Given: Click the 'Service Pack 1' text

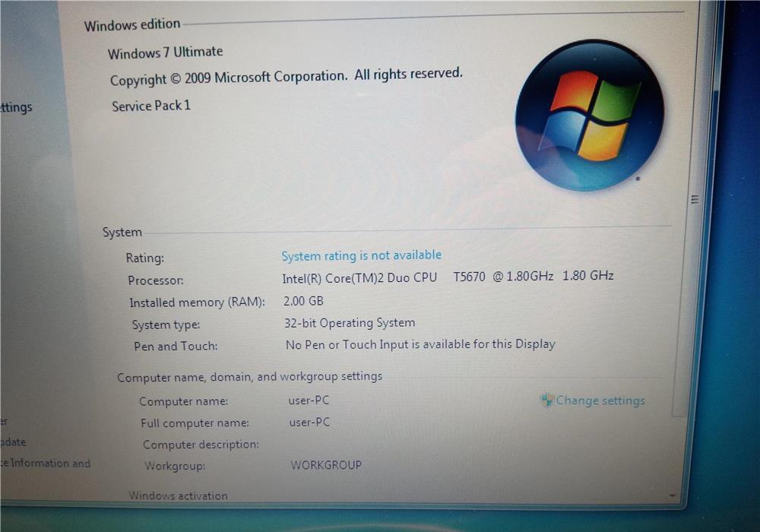Looking at the screenshot, I should (151, 106).
